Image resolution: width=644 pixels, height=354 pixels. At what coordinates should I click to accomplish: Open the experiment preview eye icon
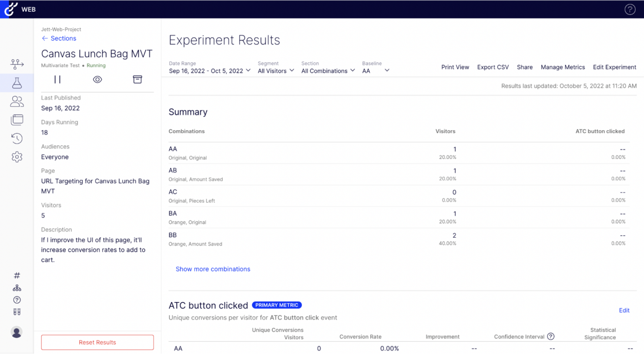[x=97, y=79]
